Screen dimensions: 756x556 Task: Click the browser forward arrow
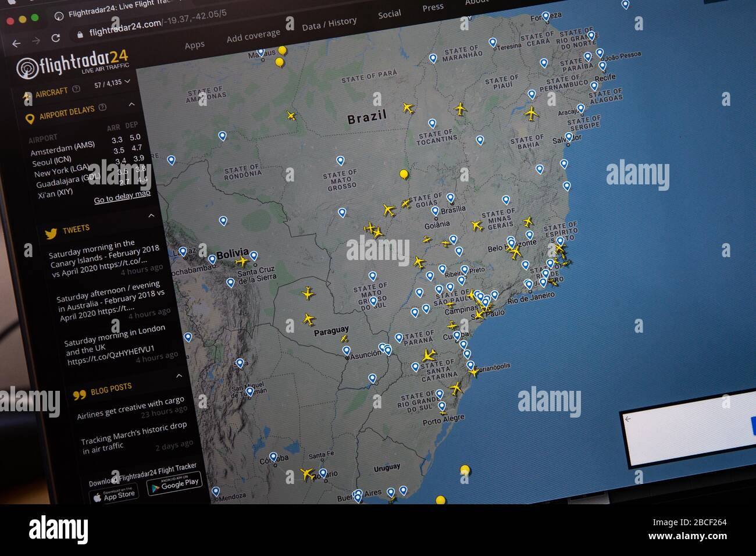(x=36, y=41)
